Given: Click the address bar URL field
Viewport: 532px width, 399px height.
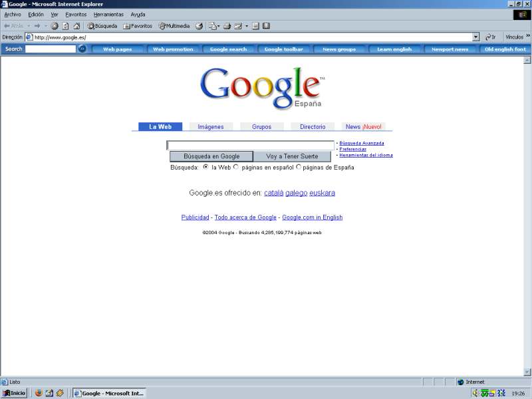Looking at the screenshot, I should [x=253, y=37].
